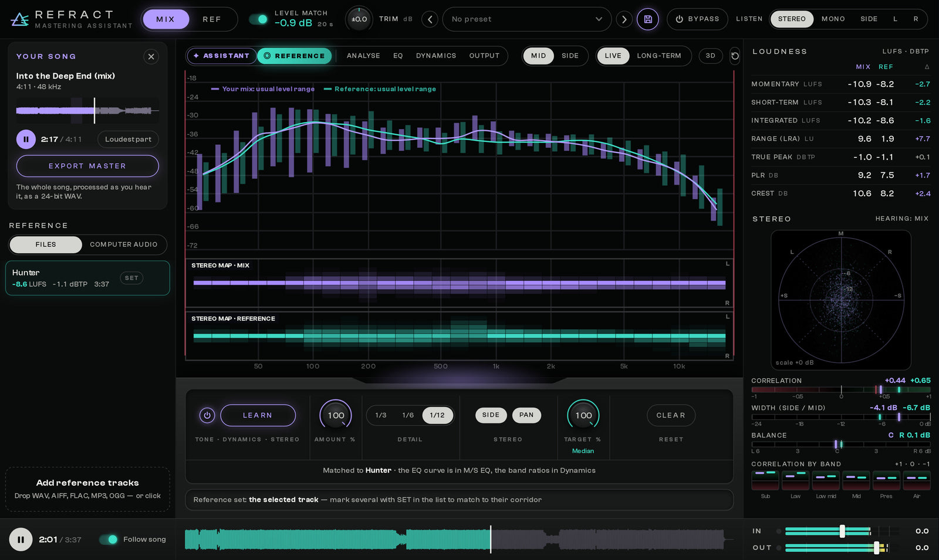This screenshot has width=939, height=560.
Task: Mark Hunter track with SET
Action: (131, 278)
